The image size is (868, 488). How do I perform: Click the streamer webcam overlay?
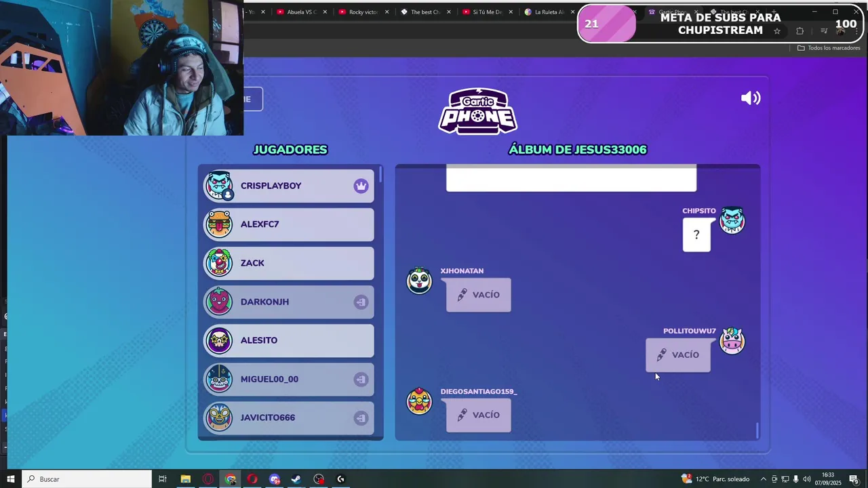[122, 68]
